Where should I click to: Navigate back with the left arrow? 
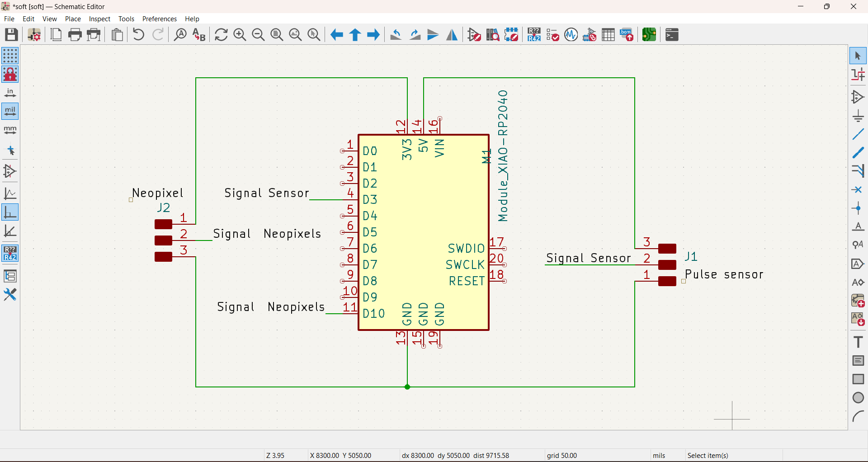tap(336, 35)
